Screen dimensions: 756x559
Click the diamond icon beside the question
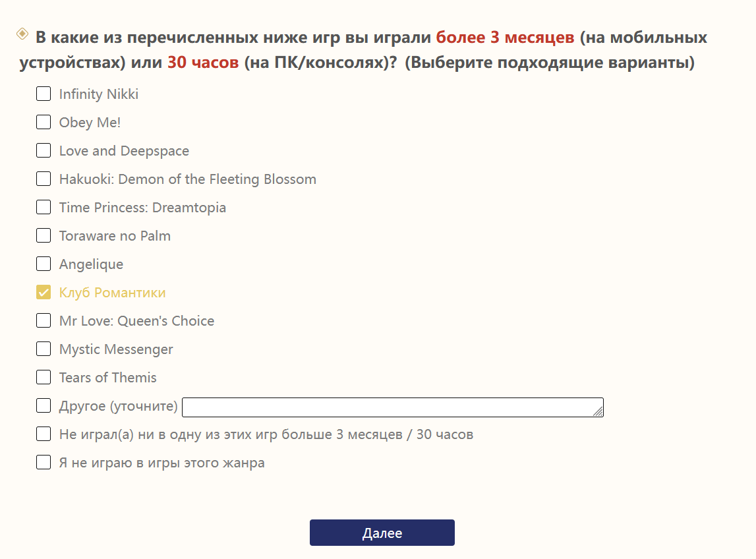pyautogui.click(x=22, y=33)
